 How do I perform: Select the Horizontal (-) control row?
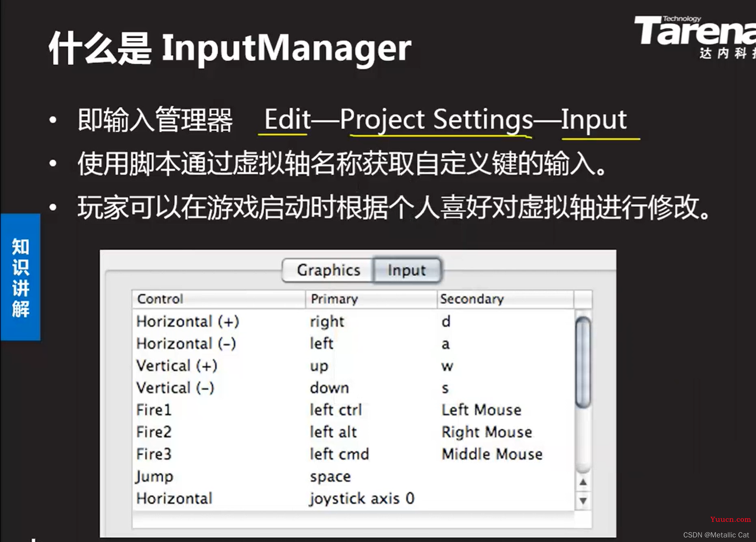pyautogui.click(x=354, y=344)
